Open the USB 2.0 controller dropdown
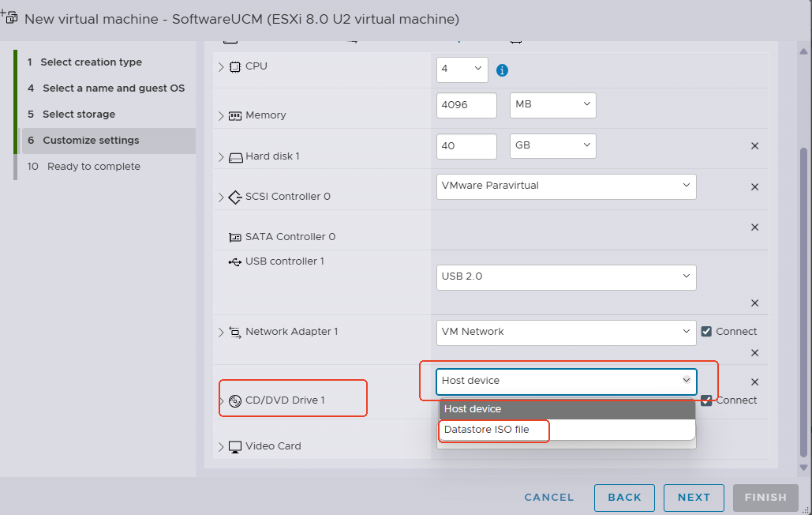The width and height of the screenshot is (812, 515). click(x=566, y=277)
